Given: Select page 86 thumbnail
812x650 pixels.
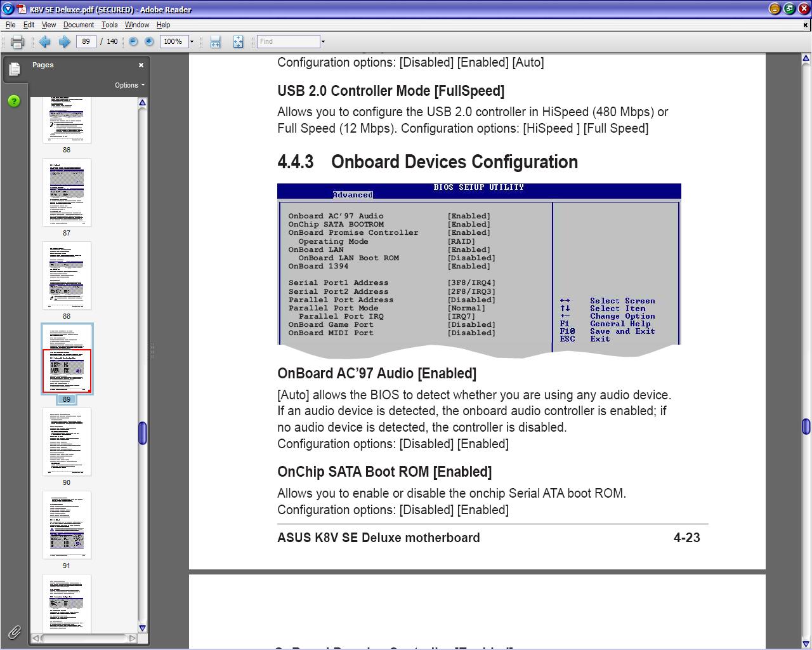Looking at the screenshot, I should (x=67, y=121).
